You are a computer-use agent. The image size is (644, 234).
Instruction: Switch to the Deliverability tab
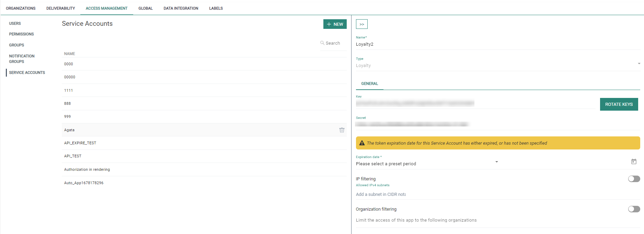pos(61,8)
